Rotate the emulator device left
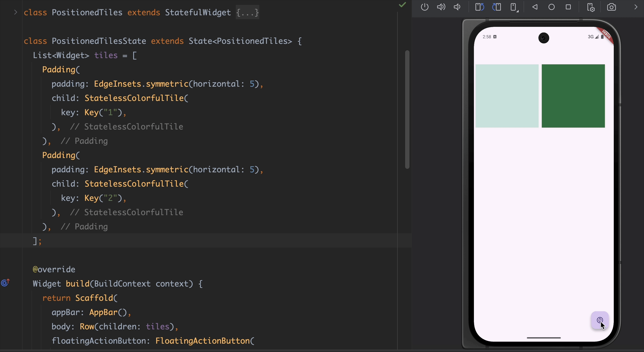The height and width of the screenshot is (352, 644). (x=480, y=7)
